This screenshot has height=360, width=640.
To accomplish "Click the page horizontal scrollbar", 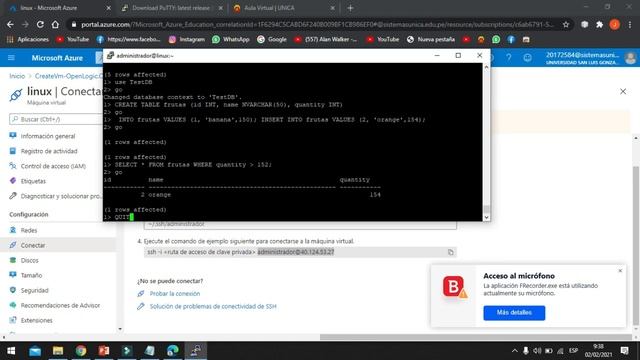I will click(476, 337).
